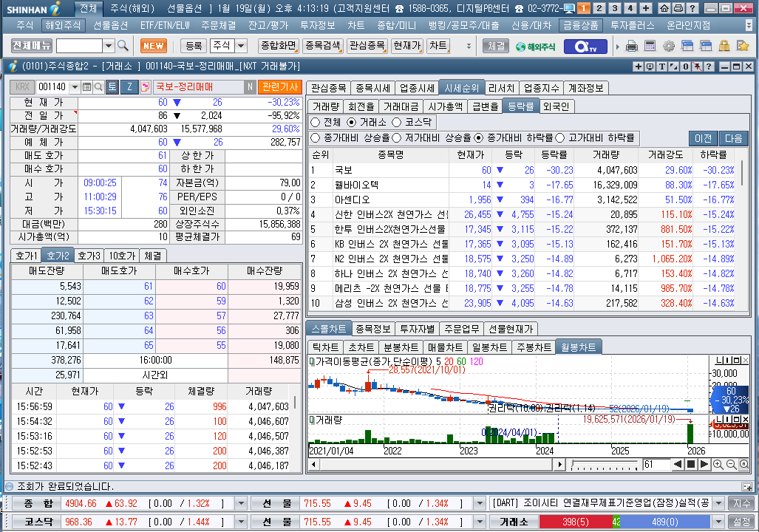Switch to the 일봉차트 tab
This screenshot has height=532, width=759.
[489, 347]
